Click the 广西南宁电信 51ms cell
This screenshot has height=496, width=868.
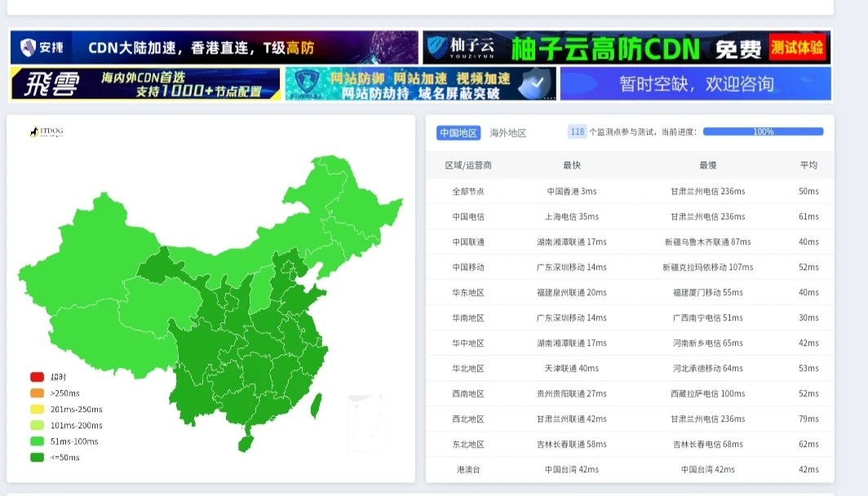[708, 318]
